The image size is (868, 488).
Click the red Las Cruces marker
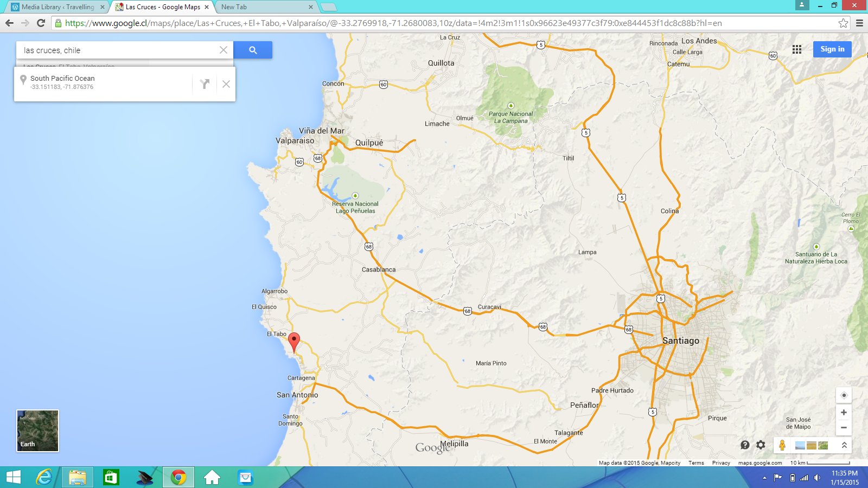pyautogui.click(x=294, y=342)
